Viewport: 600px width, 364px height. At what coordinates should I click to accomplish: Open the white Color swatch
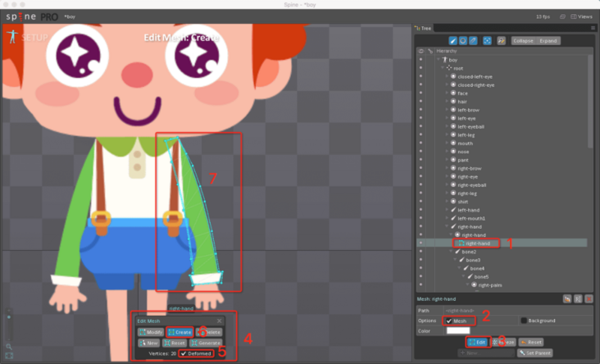pos(458,330)
